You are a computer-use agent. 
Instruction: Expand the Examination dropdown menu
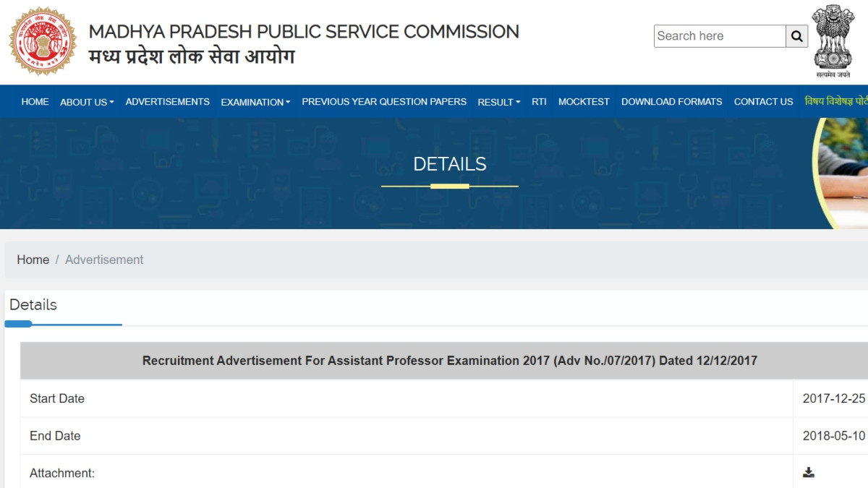255,102
